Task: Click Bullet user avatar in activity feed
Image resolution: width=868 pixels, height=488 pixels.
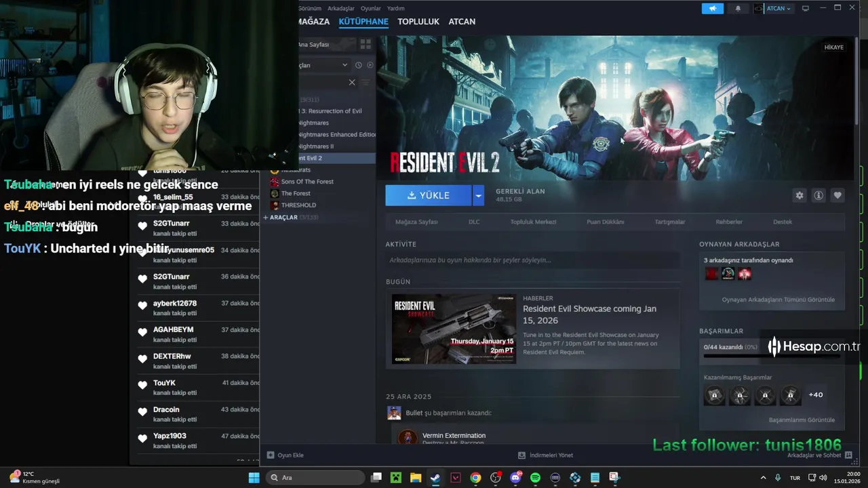Action: 394,413
